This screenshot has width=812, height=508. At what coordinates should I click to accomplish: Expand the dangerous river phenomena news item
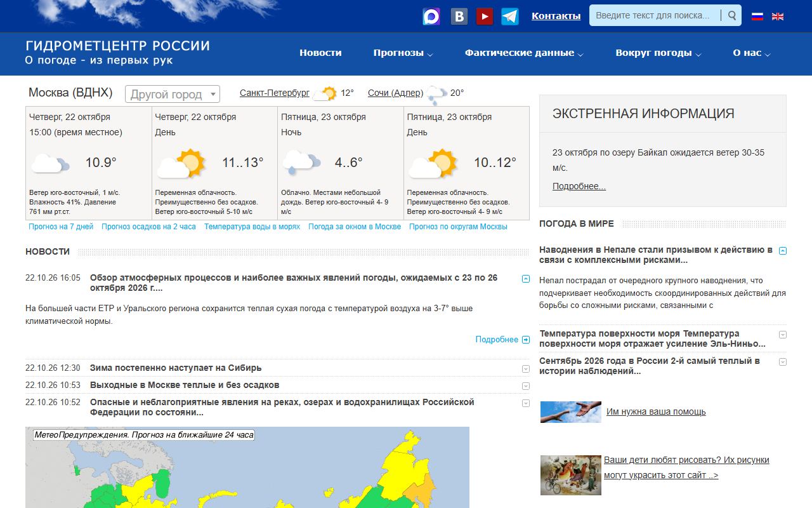pos(526,403)
